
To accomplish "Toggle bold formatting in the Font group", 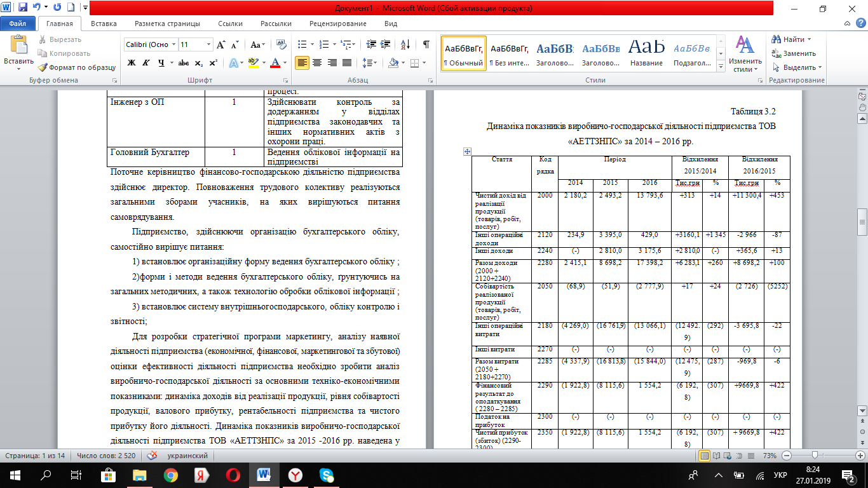I will point(132,62).
